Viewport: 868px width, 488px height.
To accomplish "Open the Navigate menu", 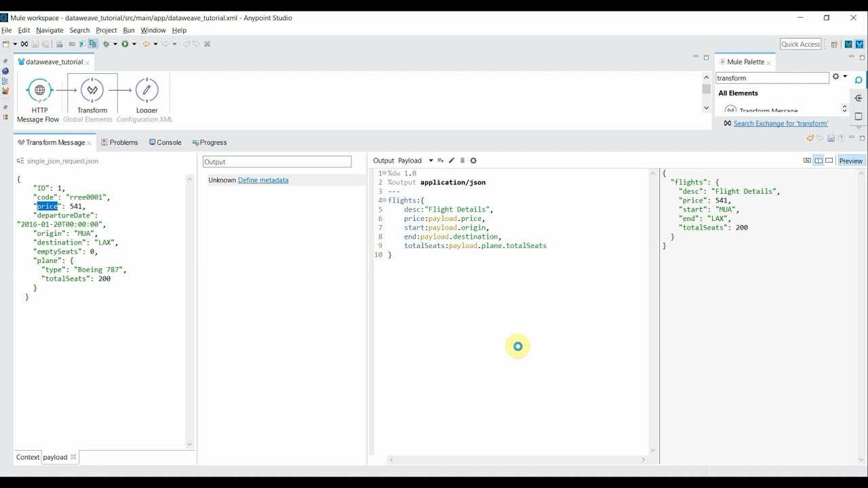I will click(50, 30).
